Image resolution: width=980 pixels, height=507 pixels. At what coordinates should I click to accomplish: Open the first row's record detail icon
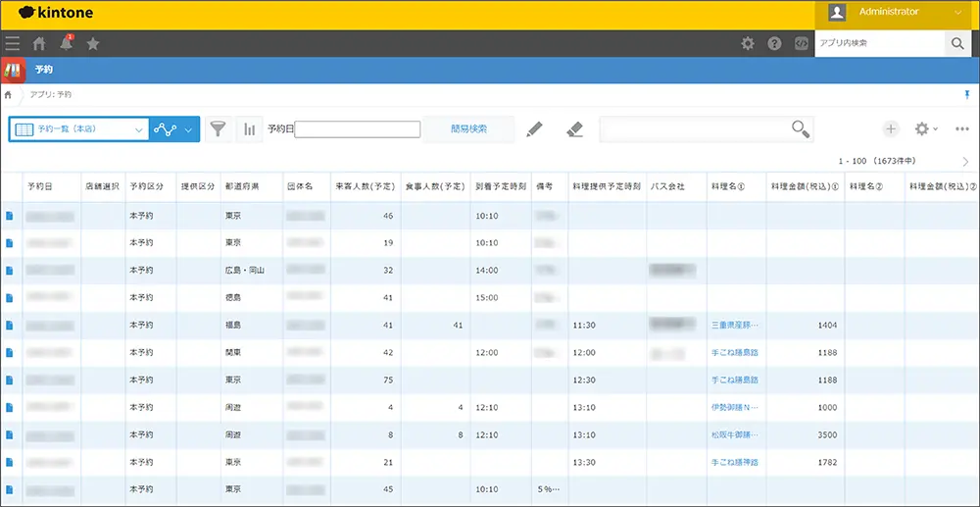10,215
